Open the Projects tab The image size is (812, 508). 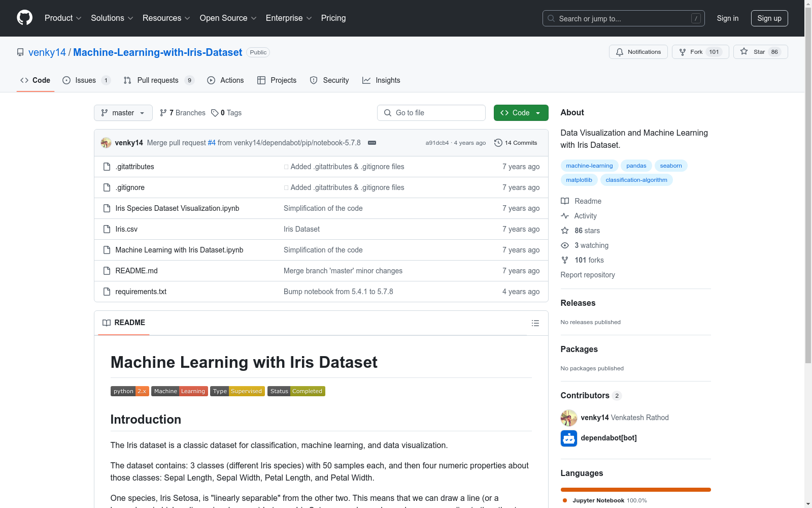click(277, 80)
